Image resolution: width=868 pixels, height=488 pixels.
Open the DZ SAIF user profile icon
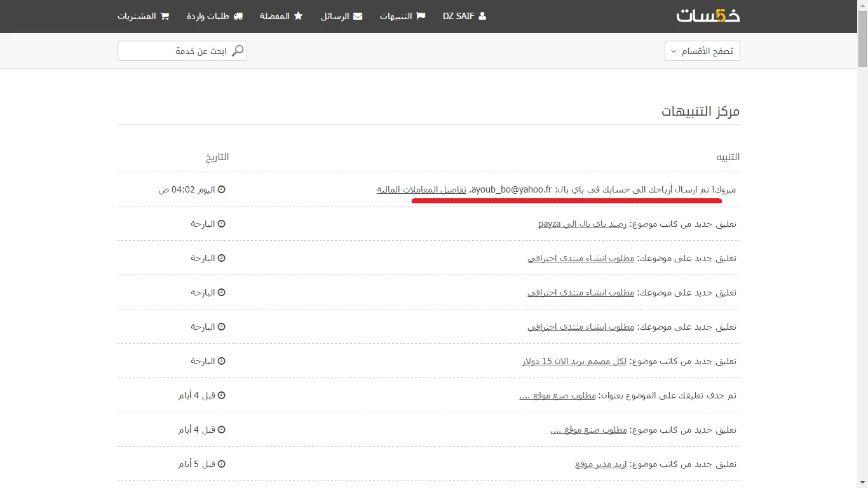[482, 17]
